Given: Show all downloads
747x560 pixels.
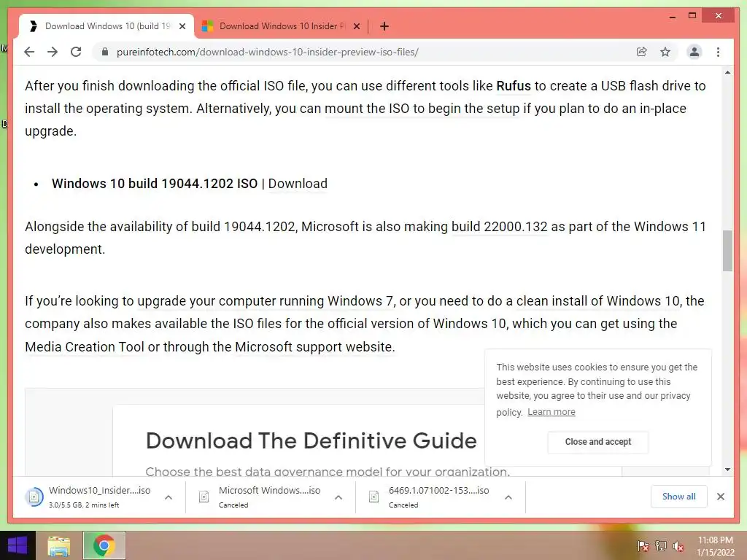Looking at the screenshot, I should (678, 497).
